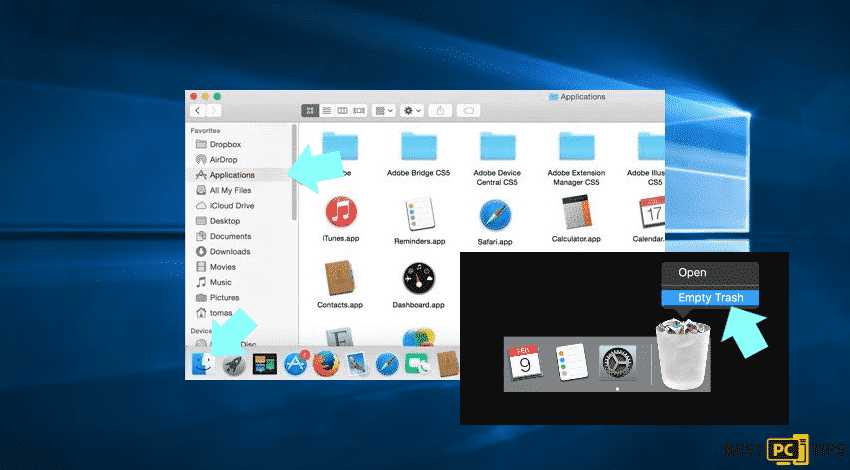Open the Mail stamp icon in Dock
This screenshot has width=850, height=470.
point(357,364)
